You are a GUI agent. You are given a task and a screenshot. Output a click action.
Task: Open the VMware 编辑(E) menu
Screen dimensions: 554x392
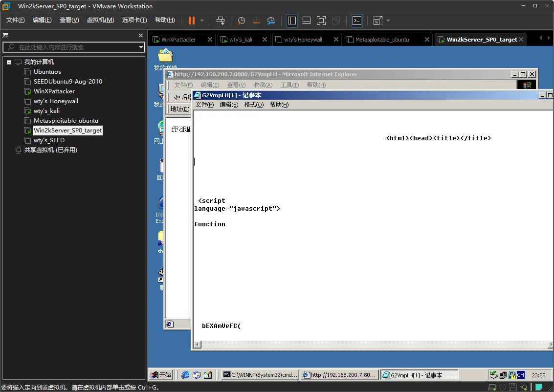click(x=42, y=20)
